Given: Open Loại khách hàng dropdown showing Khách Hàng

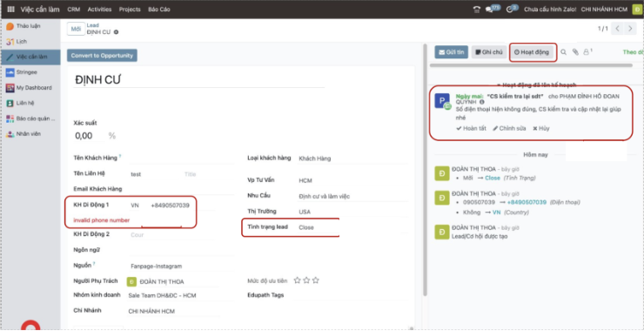Looking at the screenshot, I should tap(352, 159).
